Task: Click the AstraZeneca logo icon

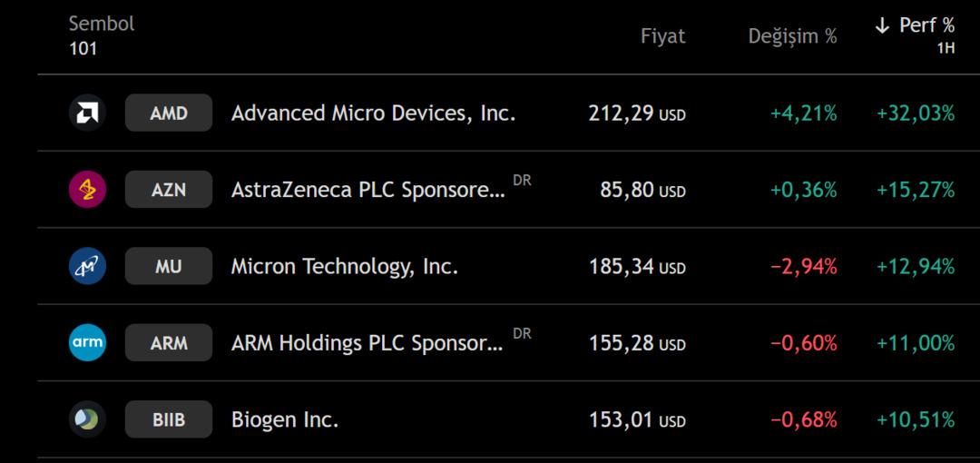Action: click(87, 190)
